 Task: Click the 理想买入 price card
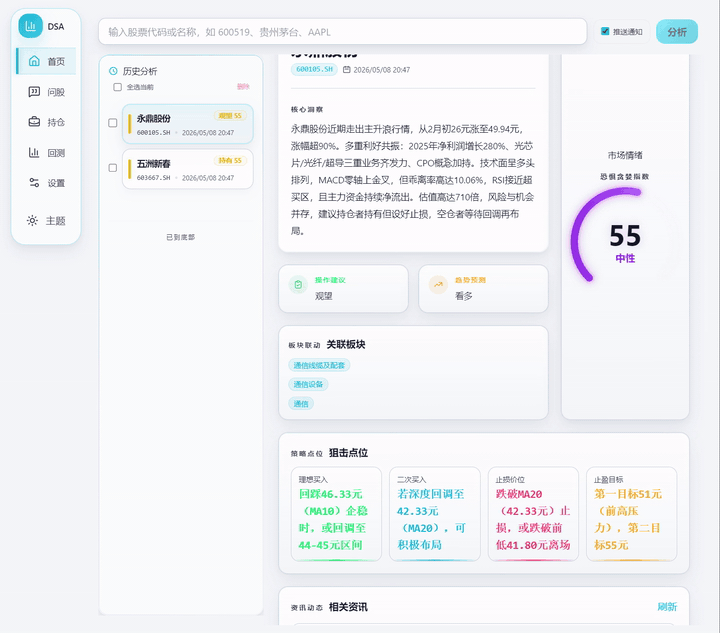[336, 514]
